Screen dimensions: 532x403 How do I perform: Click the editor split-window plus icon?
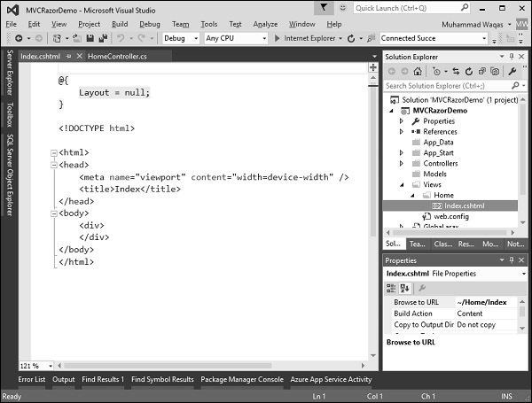[x=373, y=67]
